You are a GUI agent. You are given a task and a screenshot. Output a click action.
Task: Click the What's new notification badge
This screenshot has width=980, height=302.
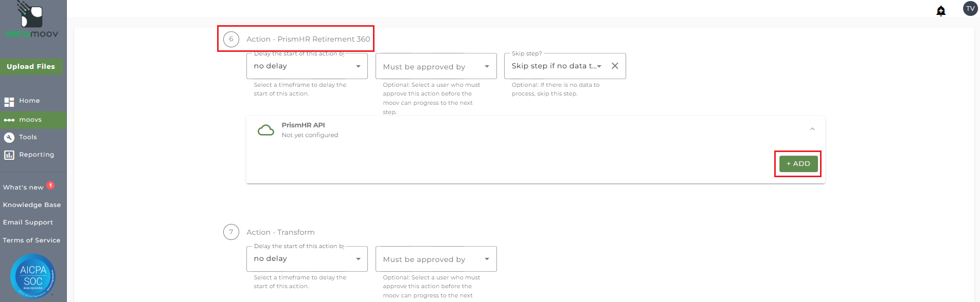coord(50,185)
